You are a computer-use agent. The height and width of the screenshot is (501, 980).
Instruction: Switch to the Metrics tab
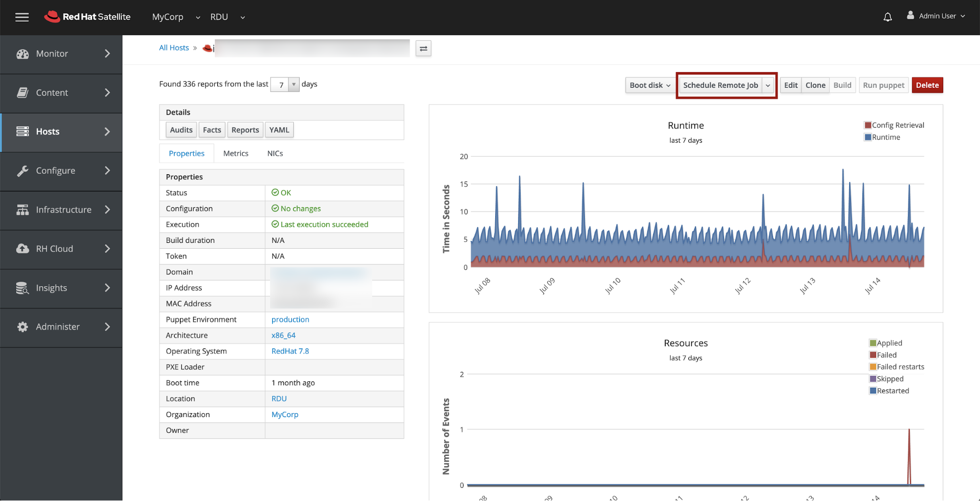(236, 154)
